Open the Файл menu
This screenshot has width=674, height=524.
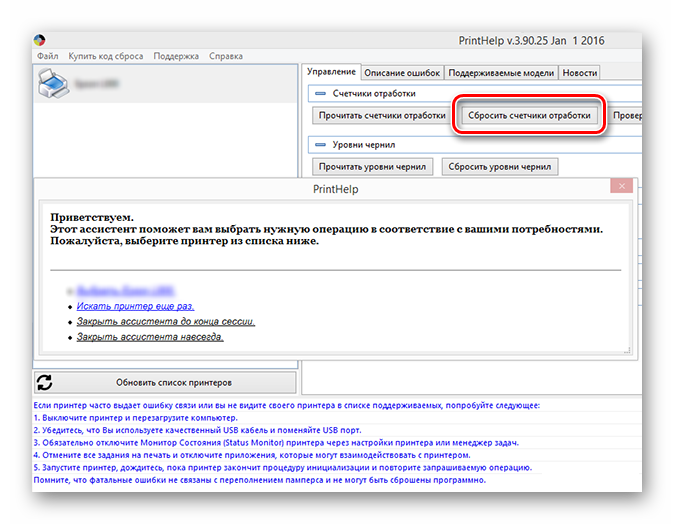click(47, 57)
